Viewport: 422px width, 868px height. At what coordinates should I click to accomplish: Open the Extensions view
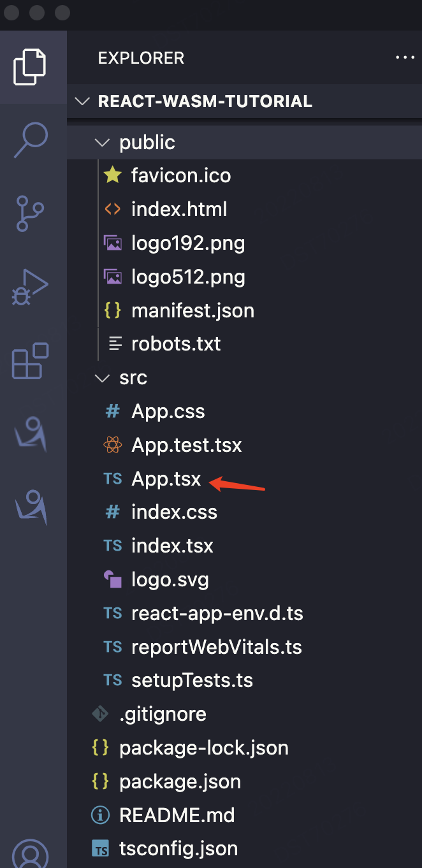[29, 361]
